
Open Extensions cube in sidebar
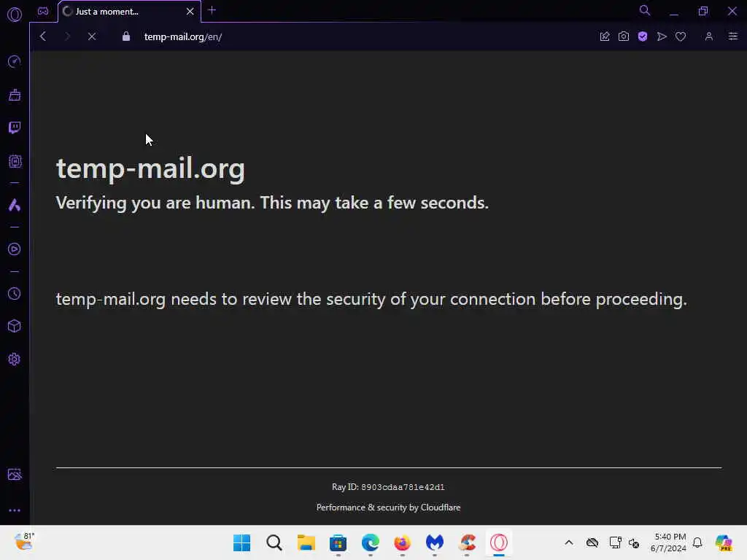pos(15,326)
